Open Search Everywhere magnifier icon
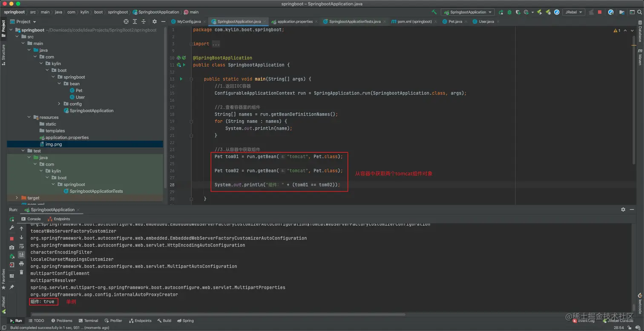This screenshot has width=644, height=331. pyautogui.click(x=639, y=12)
